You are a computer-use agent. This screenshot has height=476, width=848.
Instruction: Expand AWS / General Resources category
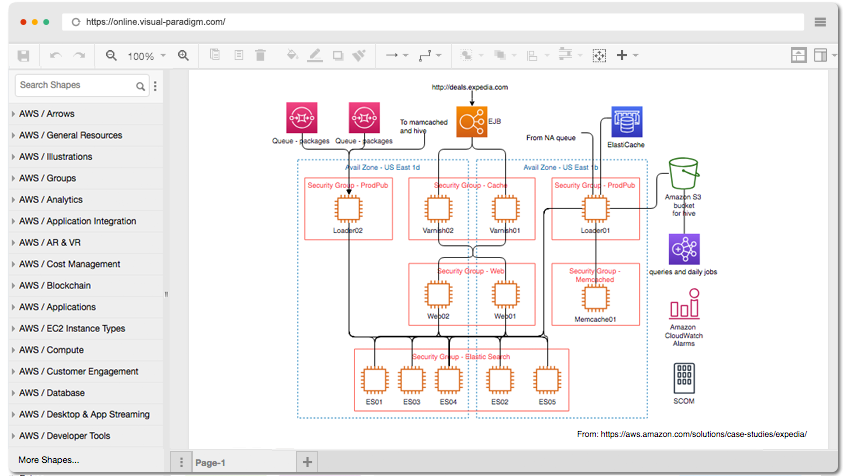(86, 135)
